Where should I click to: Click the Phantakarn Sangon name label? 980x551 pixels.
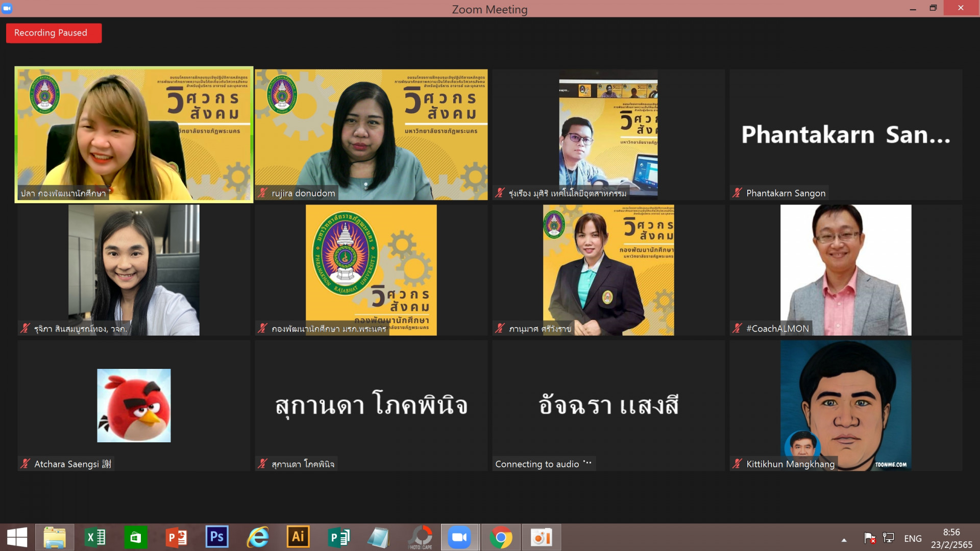point(786,193)
